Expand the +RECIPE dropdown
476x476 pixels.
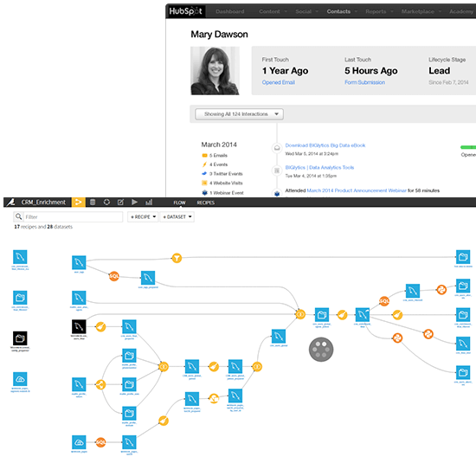point(143,216)
